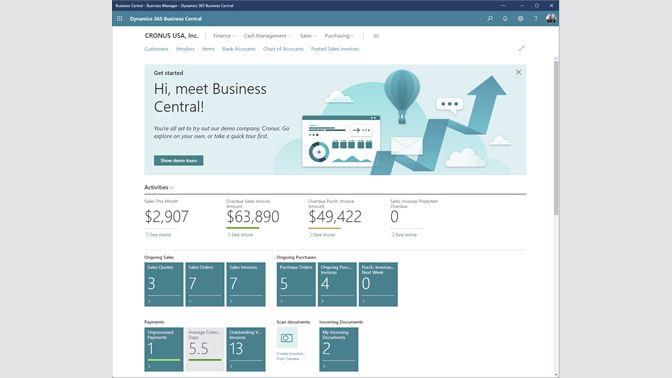This screenshot has height=378, width=672.
Task: Open the user profile avatar
Action: pyautogui.click(x=551, y=18)
